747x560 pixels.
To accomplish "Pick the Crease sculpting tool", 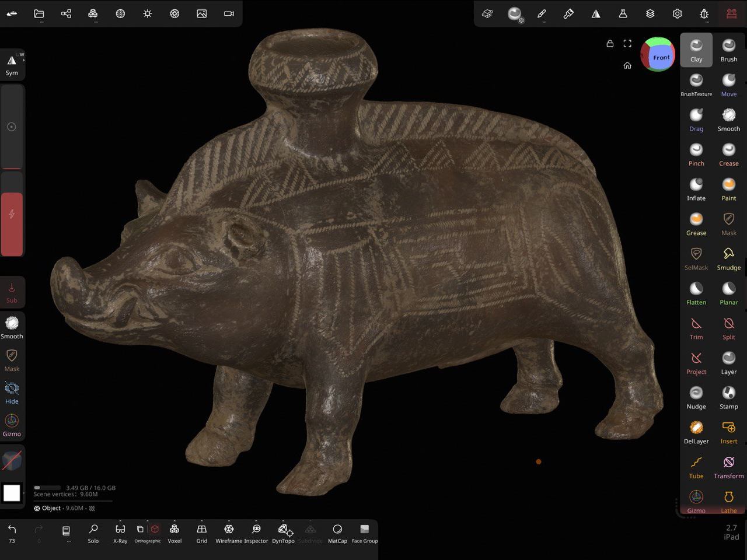I will point(728,154).
